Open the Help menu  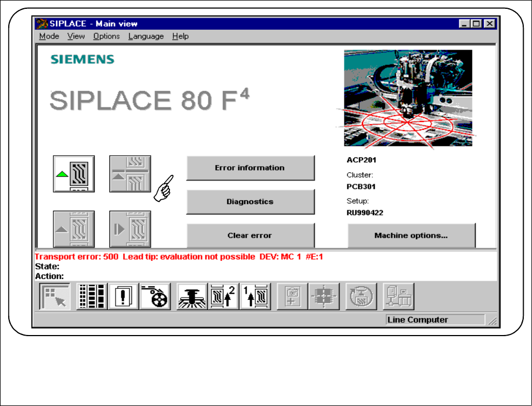(x=180, y=36)
